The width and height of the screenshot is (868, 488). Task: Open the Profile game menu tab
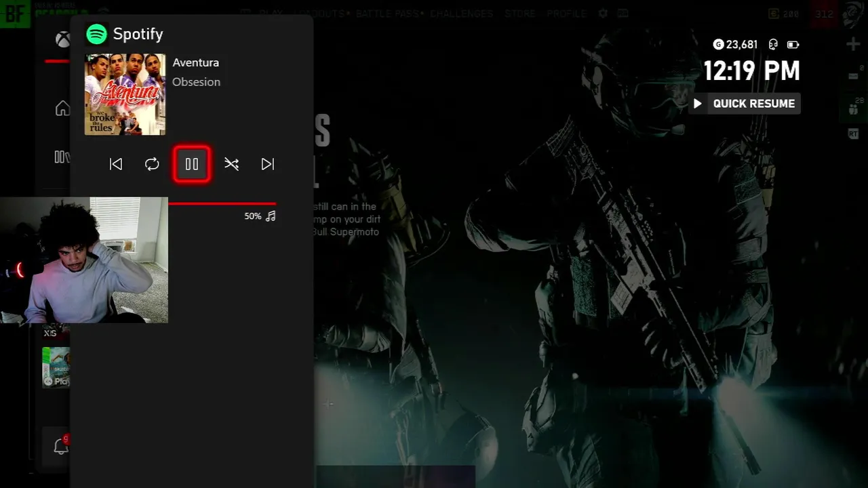pos(567,14)
